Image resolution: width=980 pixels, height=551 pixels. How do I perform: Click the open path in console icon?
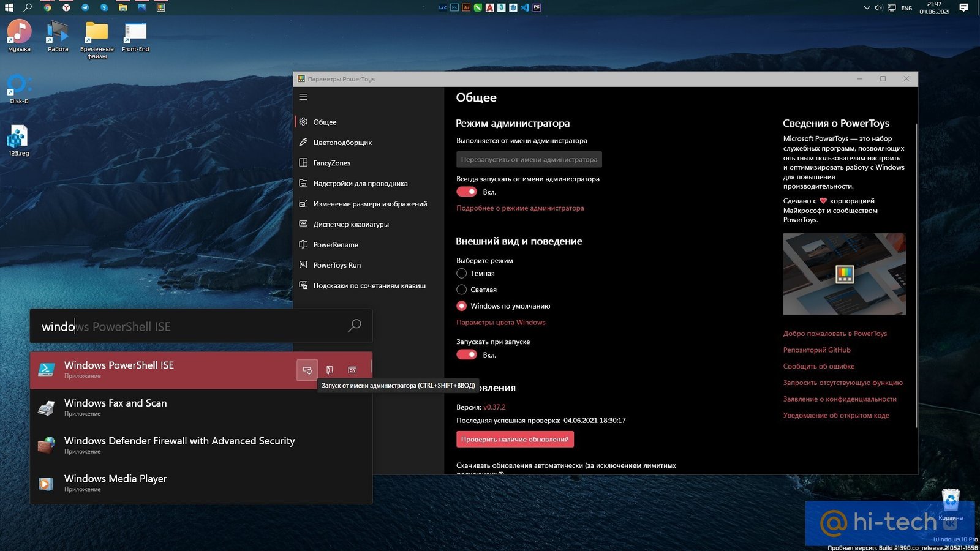352,370
